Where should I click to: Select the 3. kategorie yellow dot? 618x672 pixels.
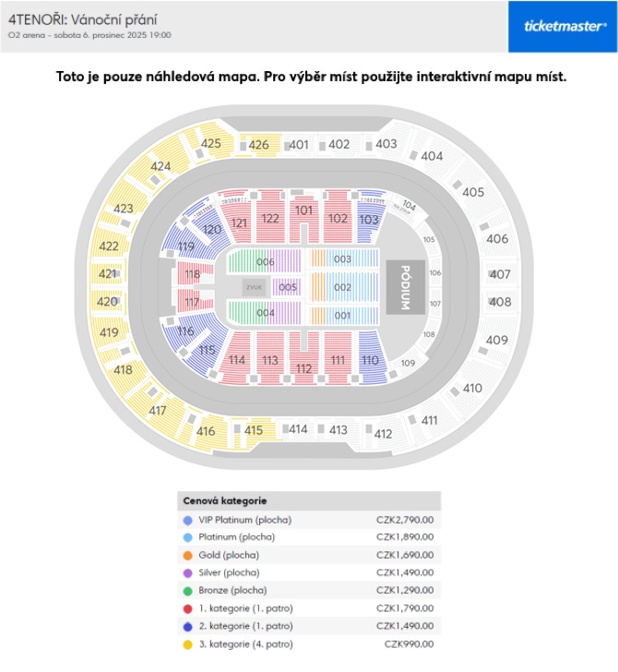coord(188,644)
